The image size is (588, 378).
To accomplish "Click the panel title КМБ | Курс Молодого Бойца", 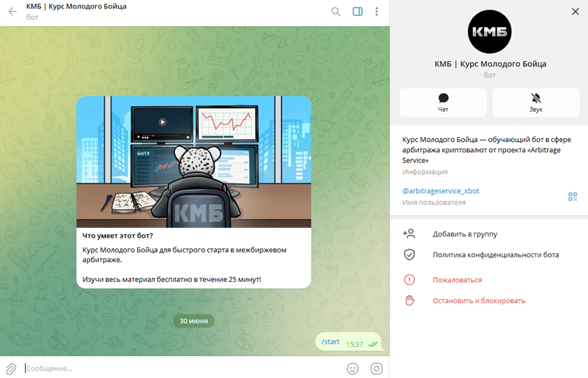I will click(490, 64).
